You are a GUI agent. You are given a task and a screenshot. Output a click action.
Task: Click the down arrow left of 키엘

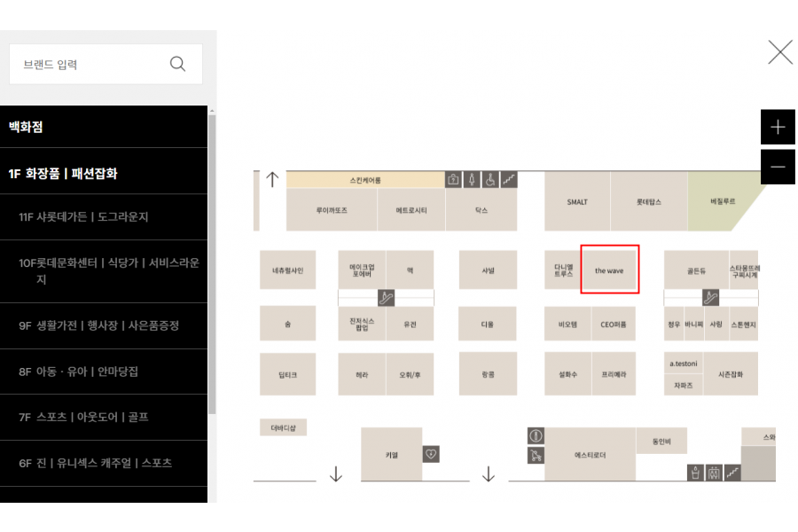click(x=336, y=474)
